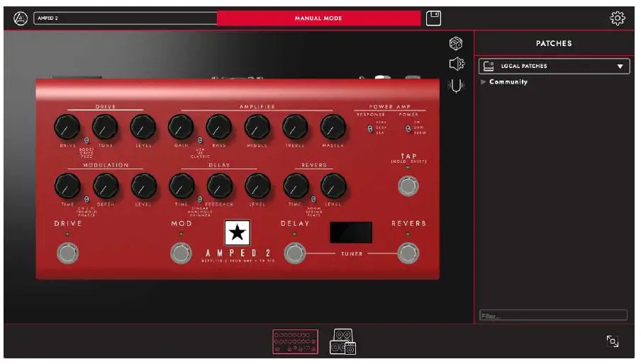Flip the delay type switch
The width and height of the screenshot is (641, 364).
[200, 199]
